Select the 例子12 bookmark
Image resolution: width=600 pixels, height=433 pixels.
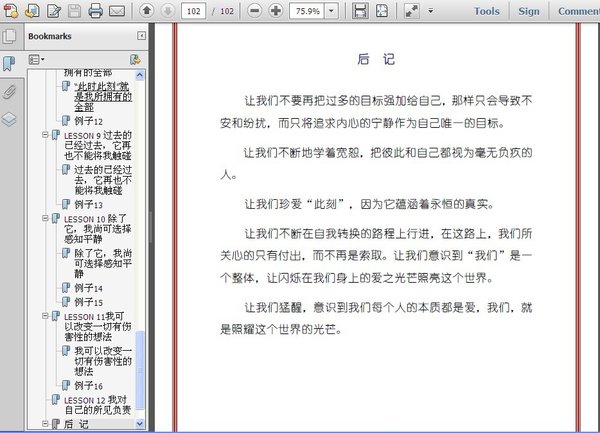click(88, 121)
